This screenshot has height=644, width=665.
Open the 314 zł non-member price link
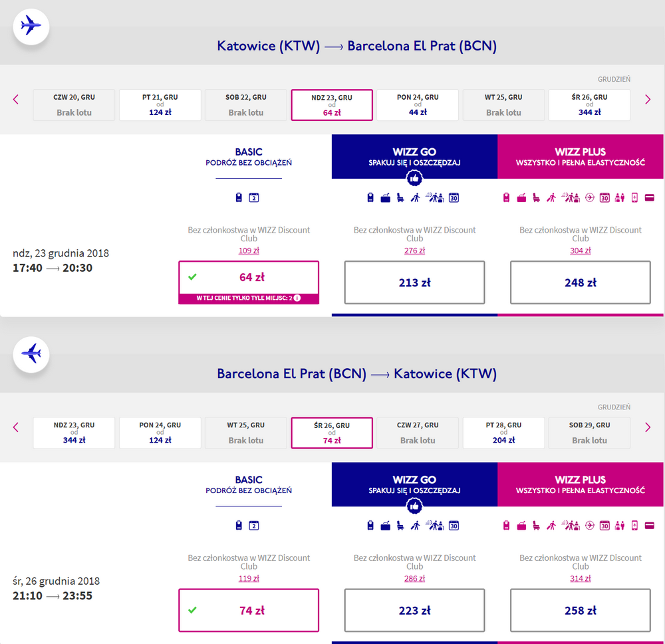(x=580, y=578)
